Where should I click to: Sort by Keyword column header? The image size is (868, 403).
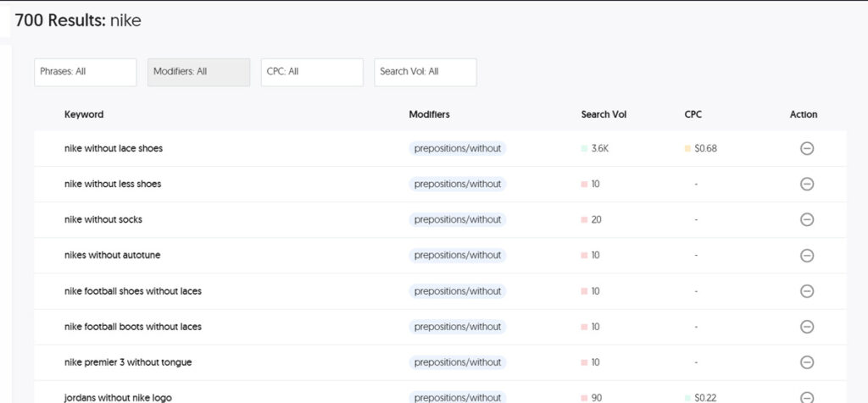(84, 114)
